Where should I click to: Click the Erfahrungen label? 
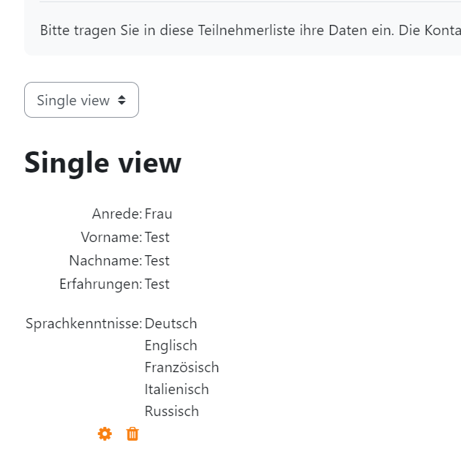(100, 284)
